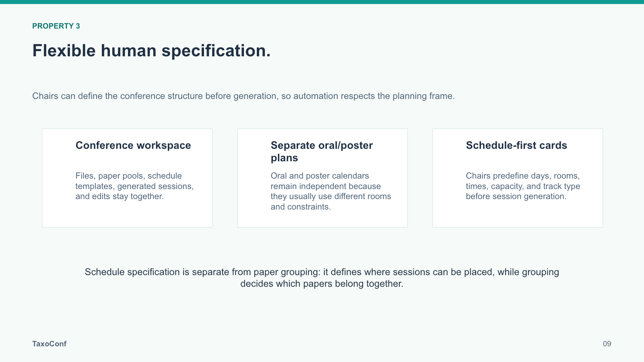Click the green 'PROPERTY 3' label
Image resolution: width=644 pixels, height=362 pixels.
click(x=56, y=26)
